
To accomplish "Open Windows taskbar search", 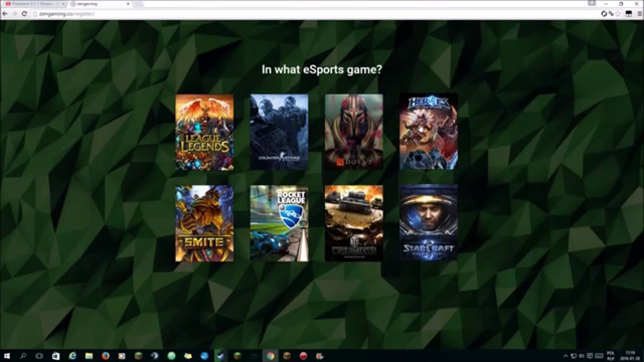I will coord(23,355).
